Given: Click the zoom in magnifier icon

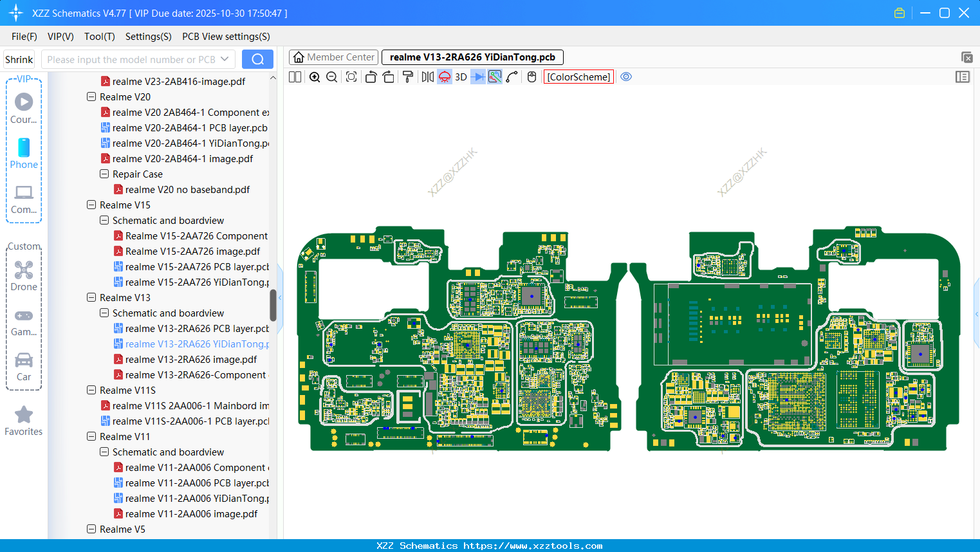Looking at the screenshot, I should point(315,77).
